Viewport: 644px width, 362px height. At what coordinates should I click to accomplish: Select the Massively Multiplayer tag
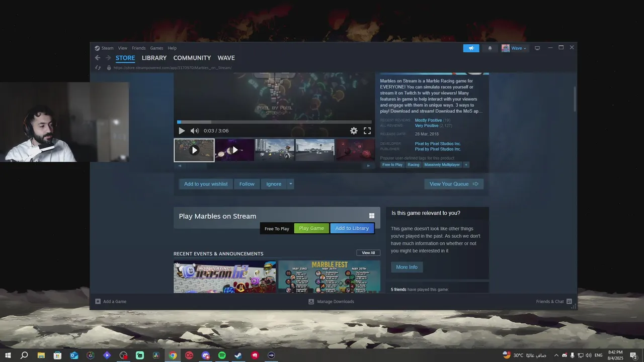point(442,165)
